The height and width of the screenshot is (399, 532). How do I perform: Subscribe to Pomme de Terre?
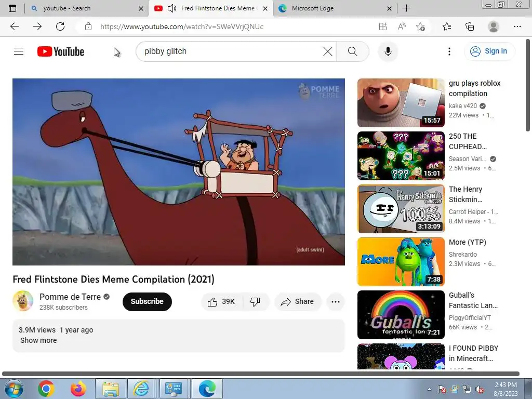(147, 302)
